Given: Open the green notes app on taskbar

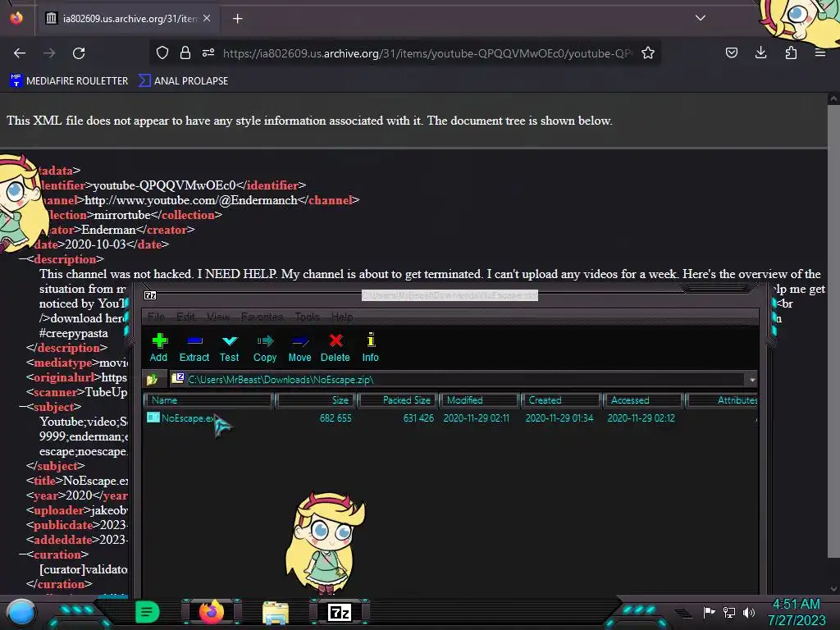Looking at the screenshot, I should (147, 612).
